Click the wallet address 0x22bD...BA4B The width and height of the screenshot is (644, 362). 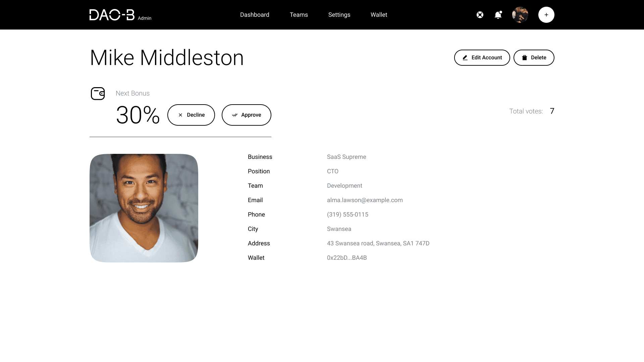(347, 258)
